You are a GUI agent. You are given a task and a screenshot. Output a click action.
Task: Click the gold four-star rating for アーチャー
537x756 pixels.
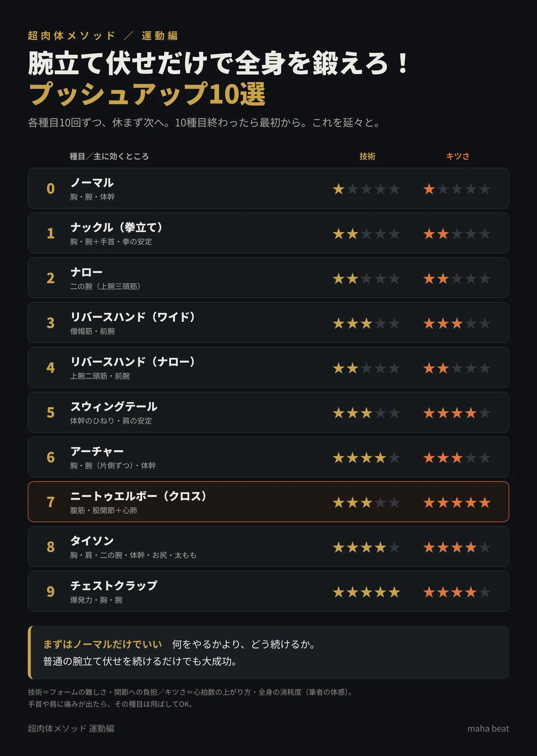pos(366,458)
